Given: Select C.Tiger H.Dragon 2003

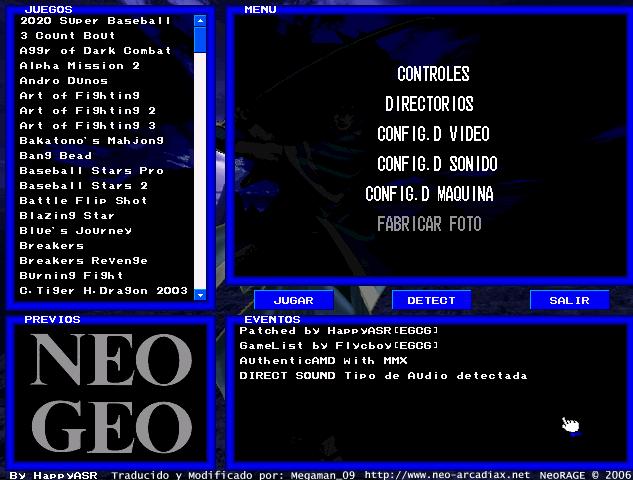Looking at the screenshot, I should coord(103,290).
